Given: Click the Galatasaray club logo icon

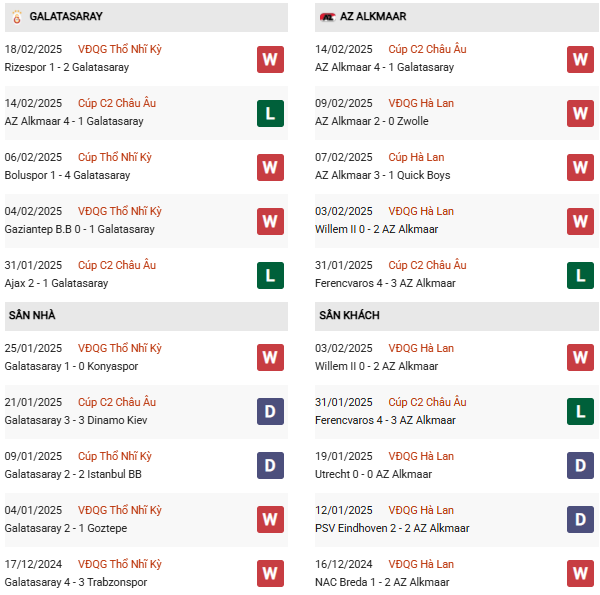Looking at the screenshot, I should tap(14, 17).
